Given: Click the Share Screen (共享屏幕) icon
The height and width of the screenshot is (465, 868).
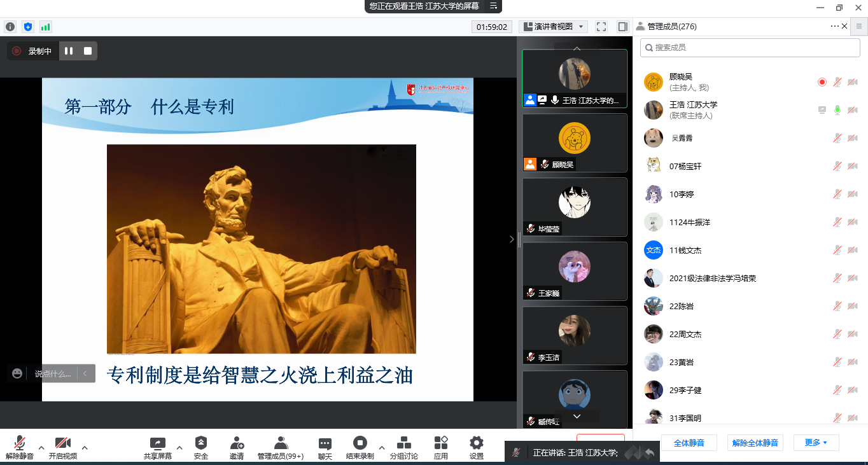Looking at the screenshot, I should 157,443.
